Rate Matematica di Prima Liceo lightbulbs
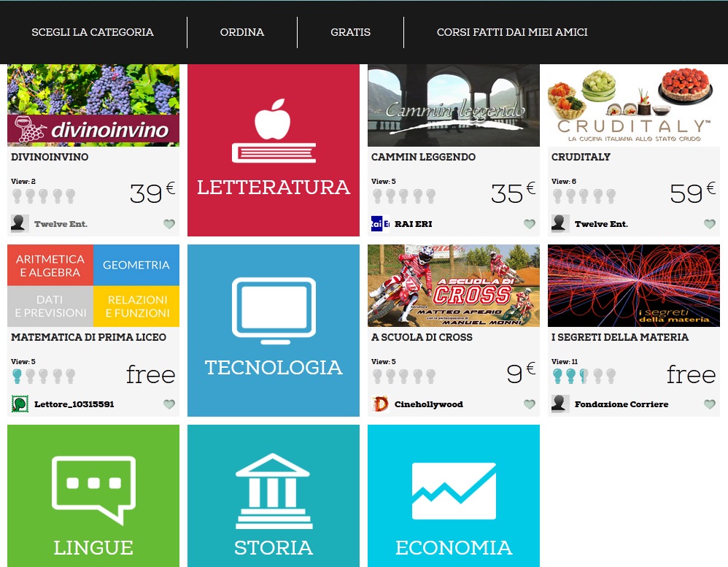This screenshot has width=728, height=567. pyautogui.click(x=44, y=376)
